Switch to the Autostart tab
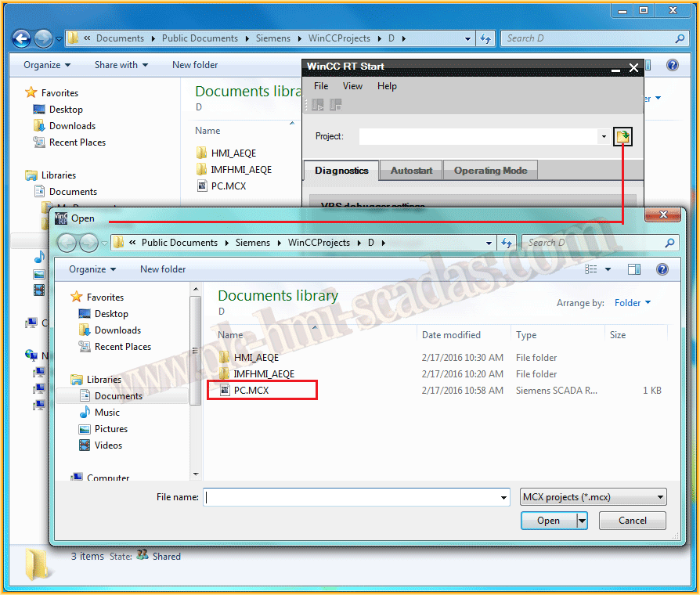This screenshot has width=700, height=595. [411, 171]
